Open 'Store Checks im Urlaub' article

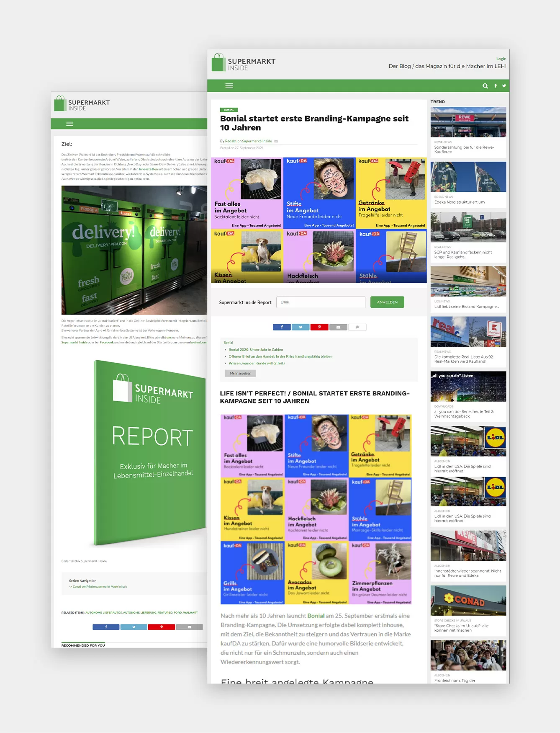(461, 628)
